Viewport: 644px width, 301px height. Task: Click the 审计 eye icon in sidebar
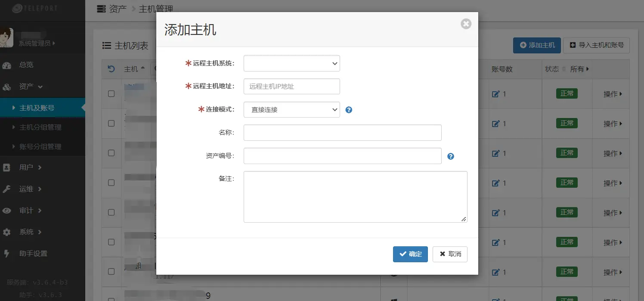[7, 211]
